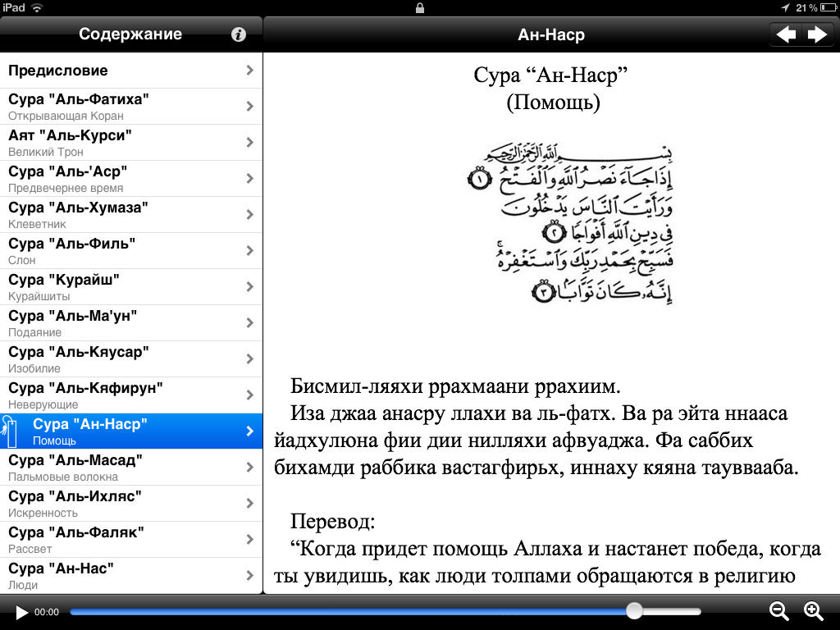
Task: Open Предисловие chapter
Action: (x=131, y=71)
